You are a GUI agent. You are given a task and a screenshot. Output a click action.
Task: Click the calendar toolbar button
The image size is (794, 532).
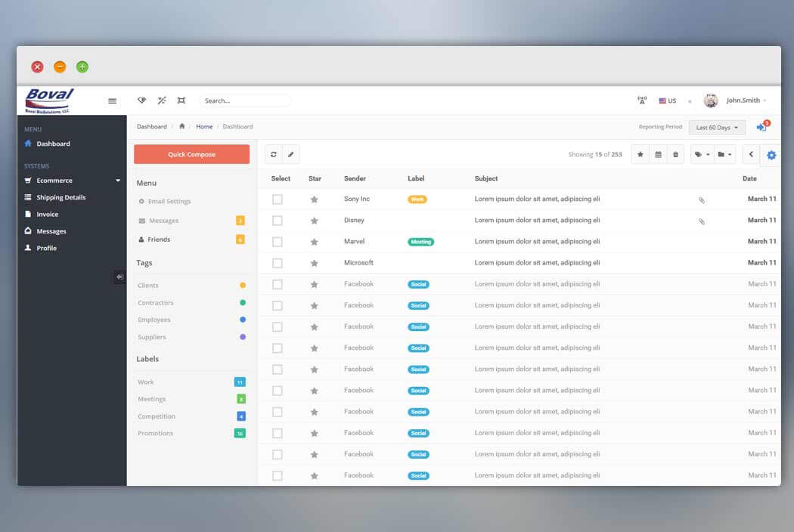coord(658,154)
